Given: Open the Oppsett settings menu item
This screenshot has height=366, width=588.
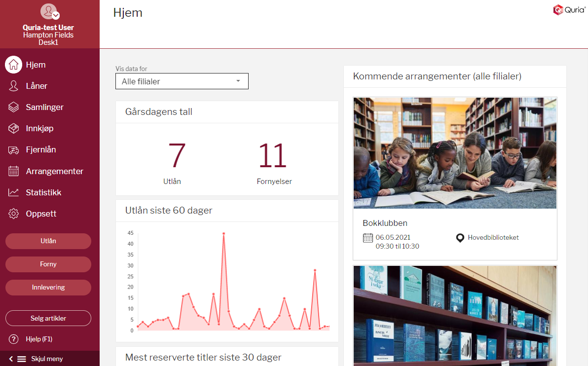Looking at the screenshot, I should (x=50, y=214).
